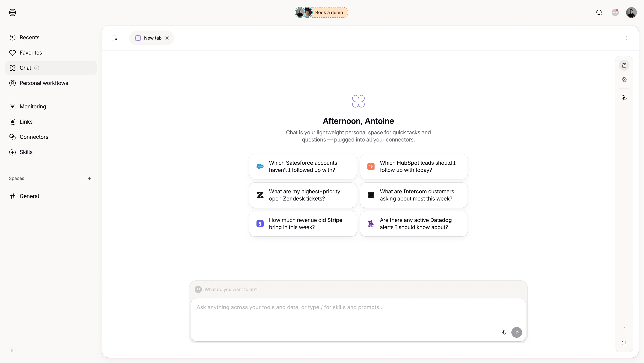The image size is (644, 363).
Task: Open the tab list search icon
Action: tap(114, 38)
